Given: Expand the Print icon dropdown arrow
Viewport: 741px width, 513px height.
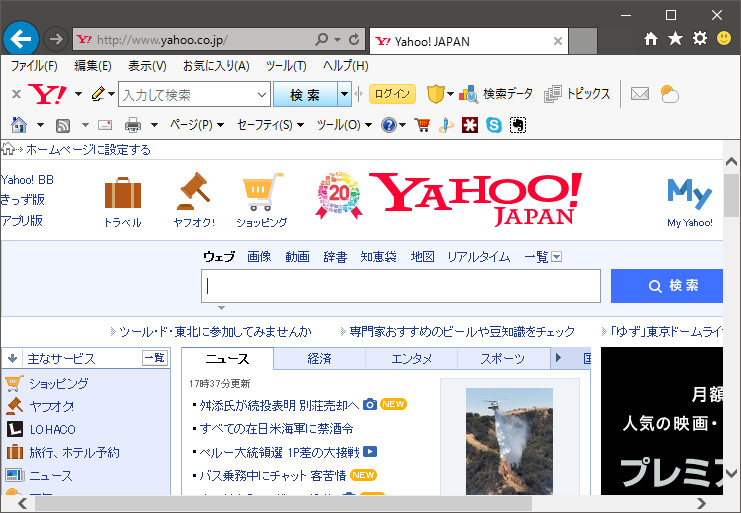Looking at the screenshot, I should pos(155,125).
